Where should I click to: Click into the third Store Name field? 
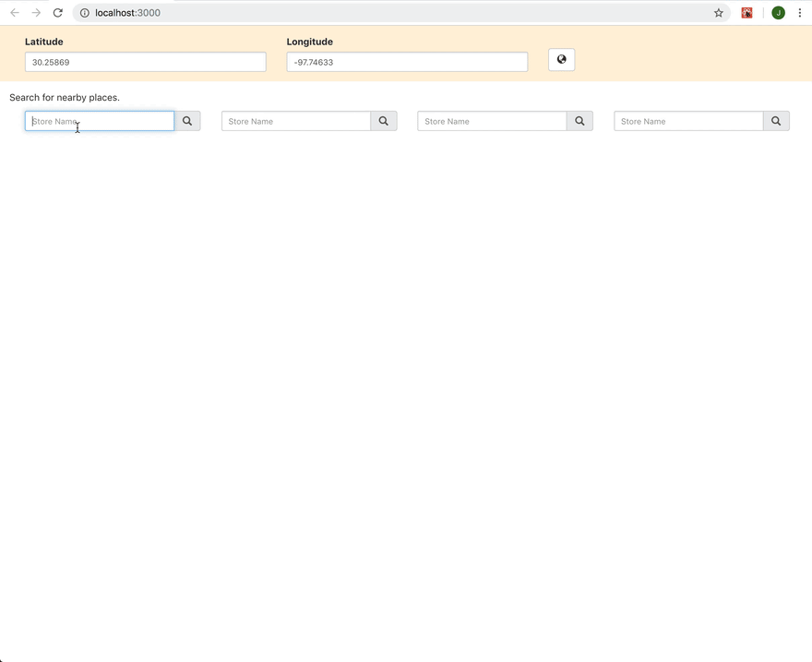tap(493, 121)
